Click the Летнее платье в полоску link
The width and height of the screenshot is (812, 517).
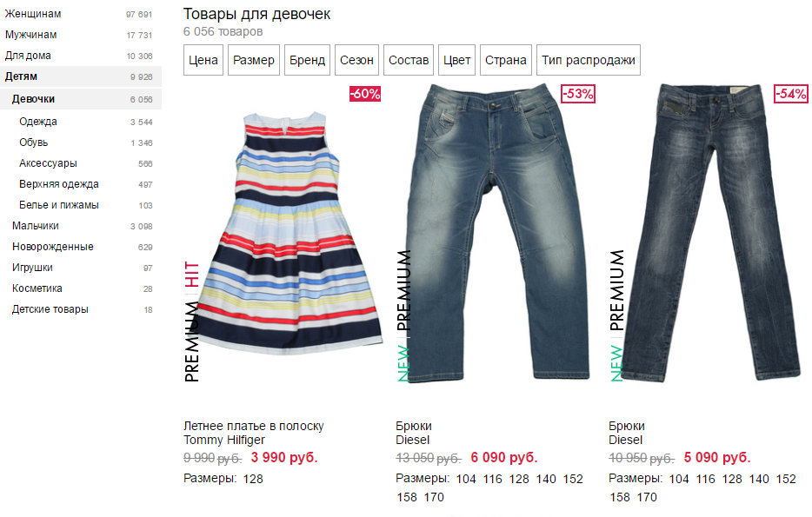[253, 426]
